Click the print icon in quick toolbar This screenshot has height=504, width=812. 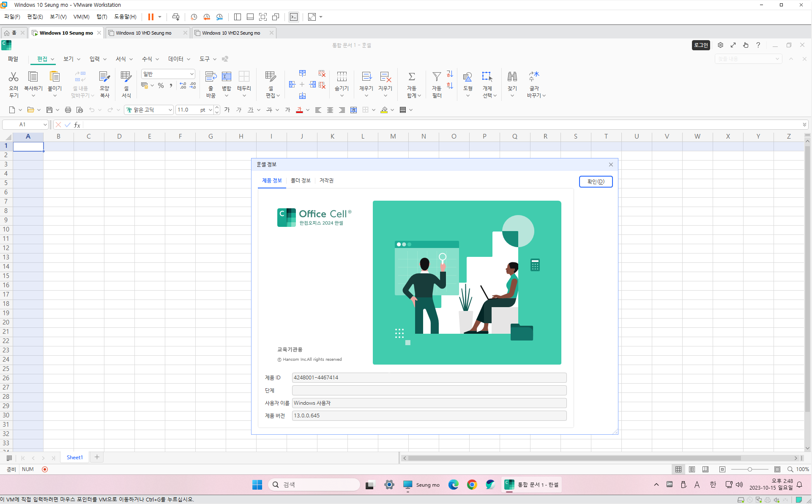(x=68, y=110)
